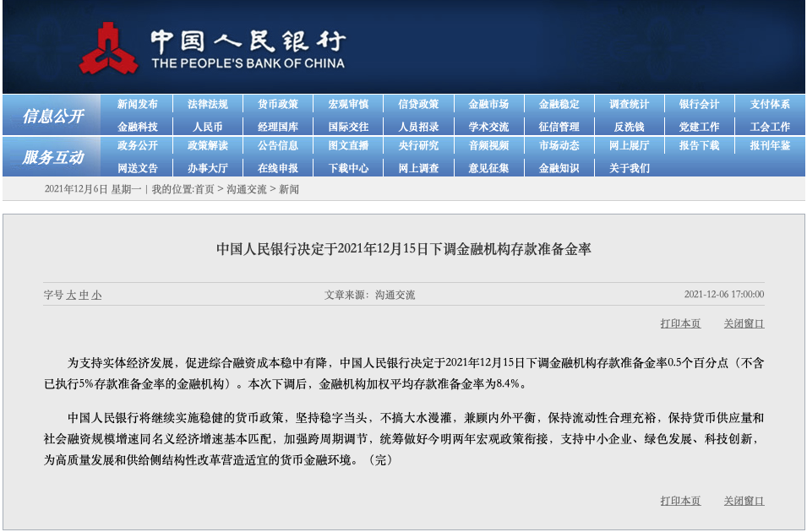Open 下载中心 page
This screenshot has width=807, height=532.
pos(348,168)
